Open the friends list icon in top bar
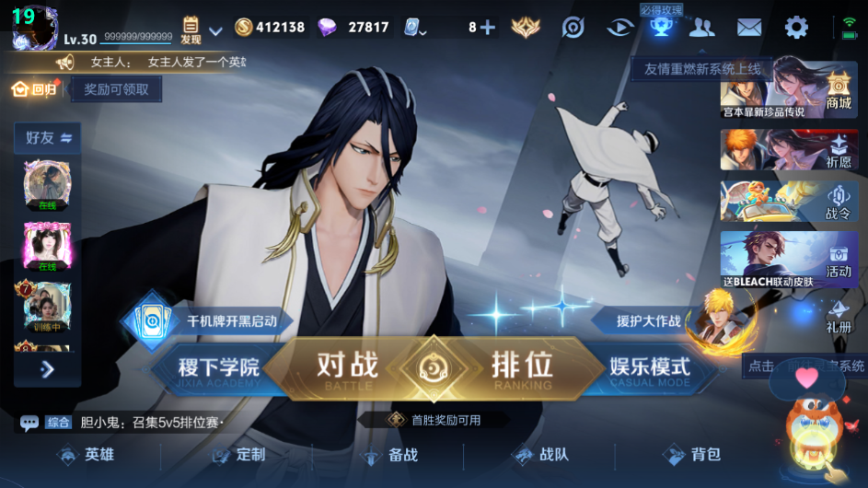This screenshot has height=488, width=868. point(702,27)
